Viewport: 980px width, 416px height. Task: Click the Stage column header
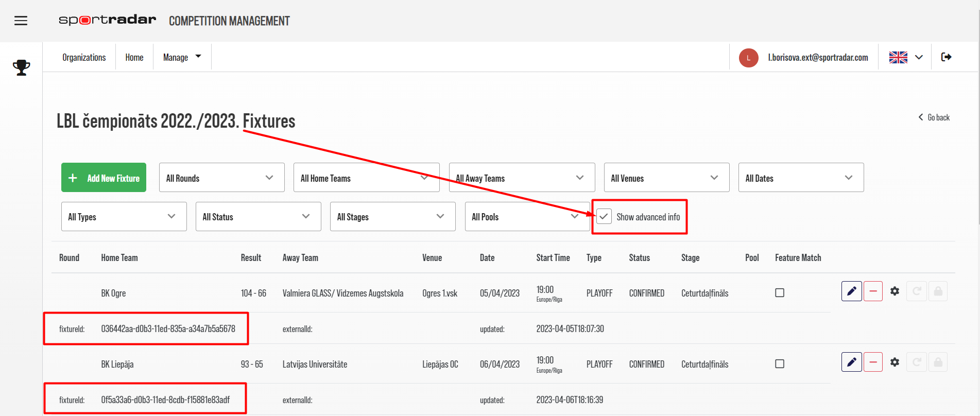(x=690, y=257)
